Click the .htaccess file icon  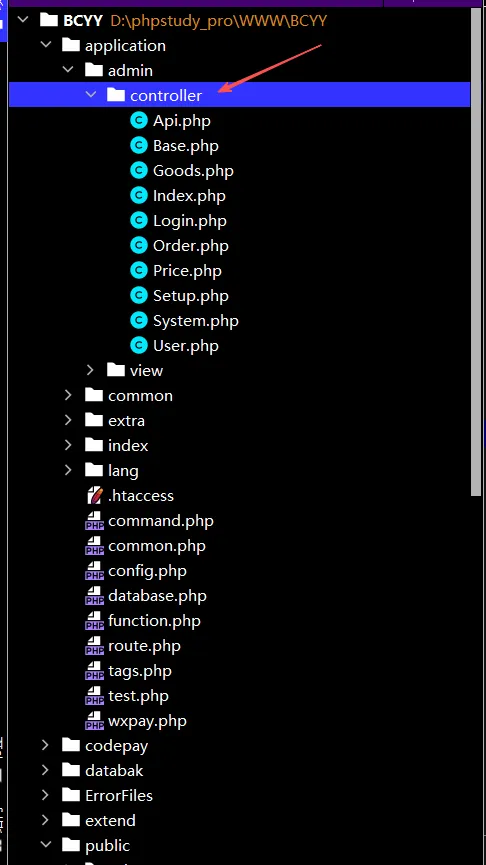point(94,495)
